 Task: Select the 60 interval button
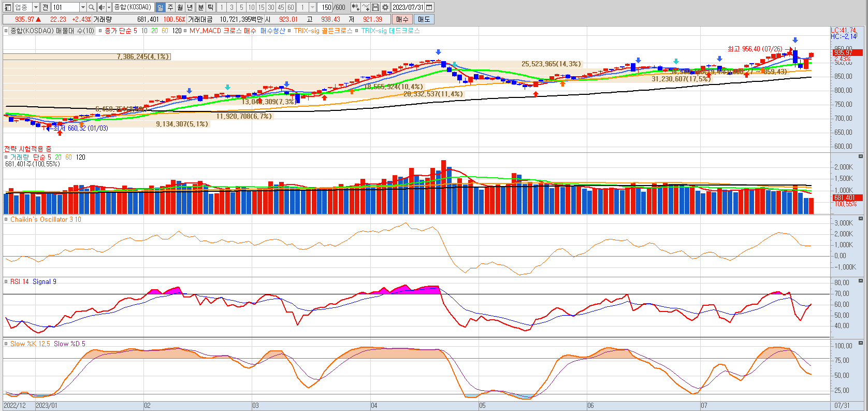[x=291, y=7]
